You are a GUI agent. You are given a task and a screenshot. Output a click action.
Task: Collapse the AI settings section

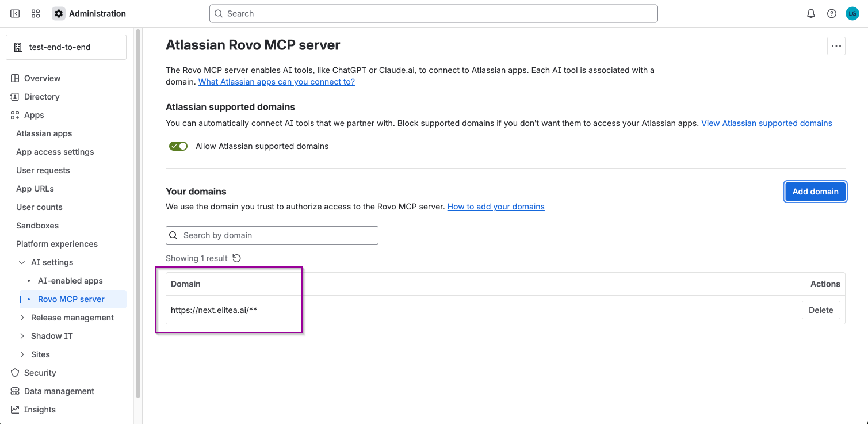pos(22,262)
